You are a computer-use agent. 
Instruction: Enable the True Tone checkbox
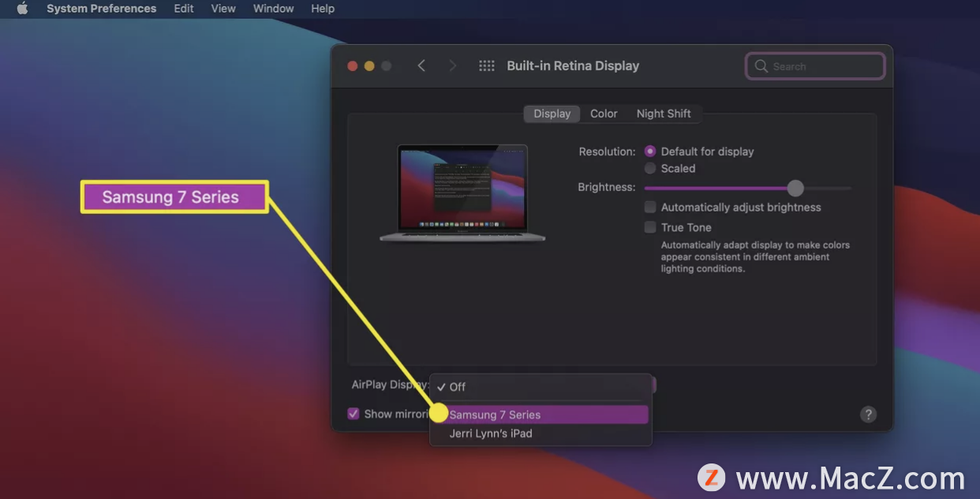[650, 227]
